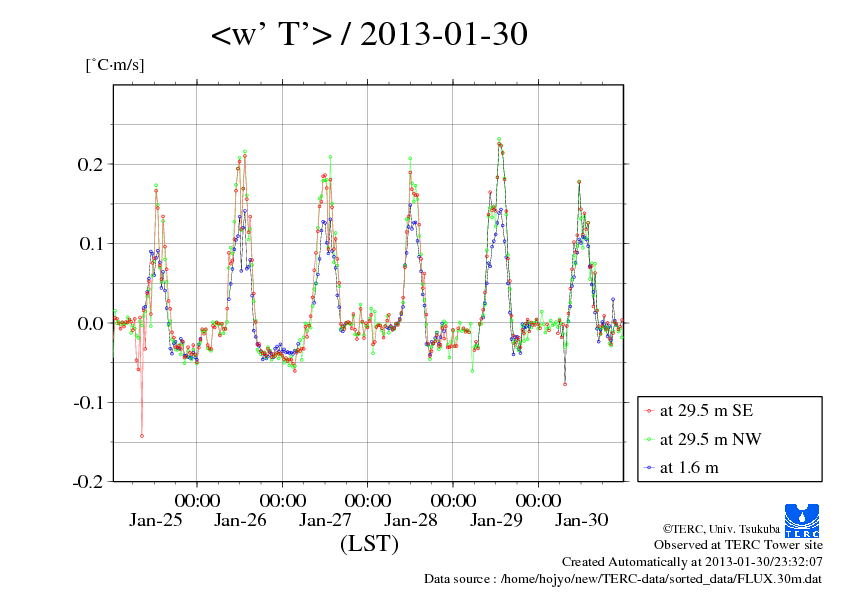Click y-axis value -0.2
This screenshot has height=595, width=842.
(x=88, y=482)
